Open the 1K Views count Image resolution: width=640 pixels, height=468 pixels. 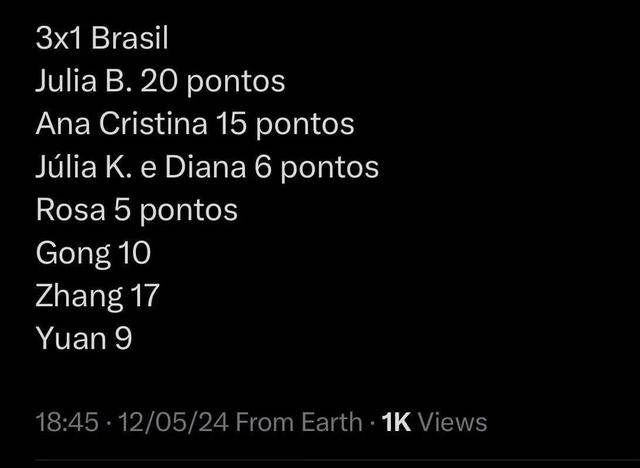click(435, 422)
